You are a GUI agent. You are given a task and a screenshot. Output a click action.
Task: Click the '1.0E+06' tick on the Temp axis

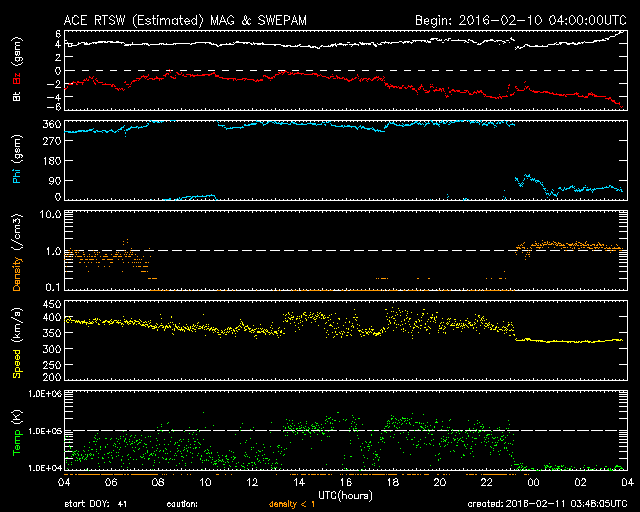45,394
